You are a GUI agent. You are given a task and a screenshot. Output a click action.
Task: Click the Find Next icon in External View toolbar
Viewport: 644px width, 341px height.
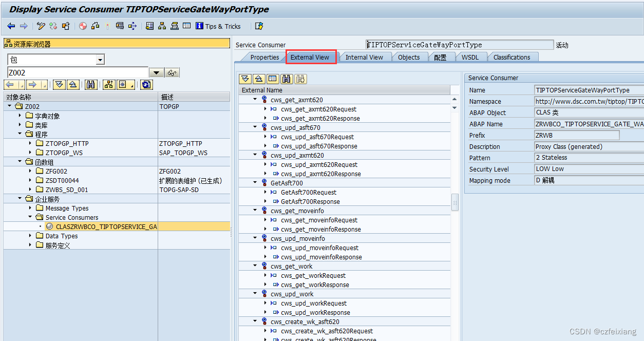point(300,79)
